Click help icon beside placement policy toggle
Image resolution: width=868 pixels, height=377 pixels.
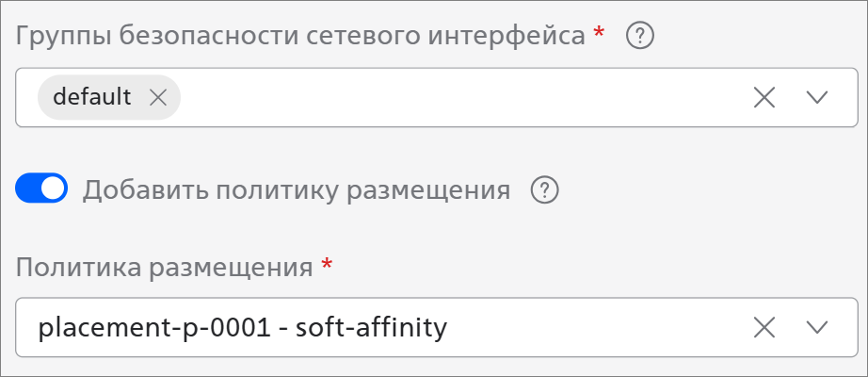point(545,190)
